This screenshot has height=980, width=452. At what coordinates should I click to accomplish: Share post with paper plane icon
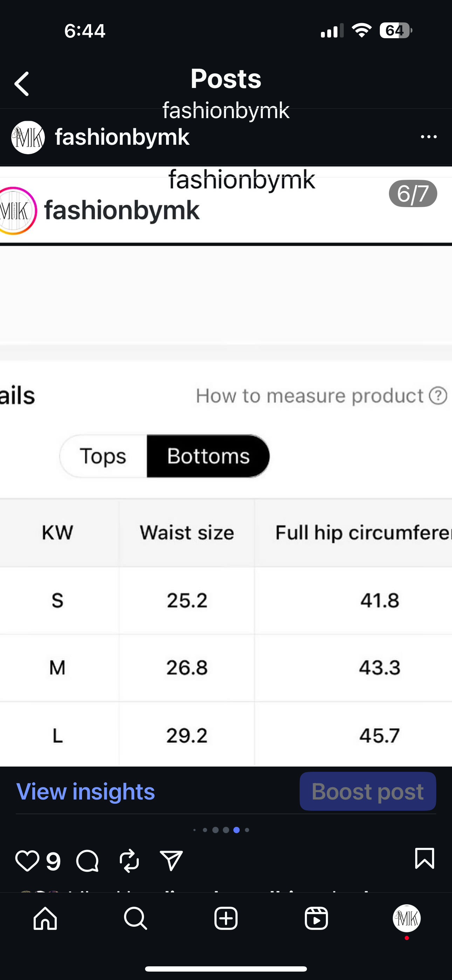click(172, 860)
